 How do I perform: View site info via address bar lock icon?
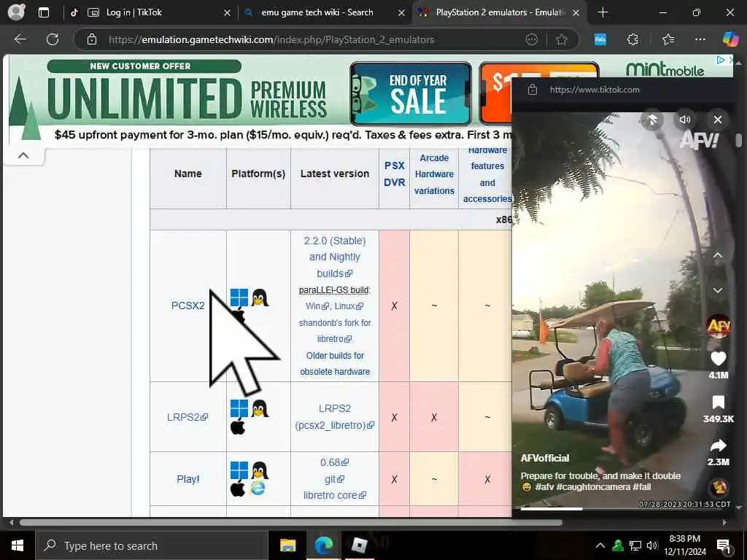click(91, 39)
